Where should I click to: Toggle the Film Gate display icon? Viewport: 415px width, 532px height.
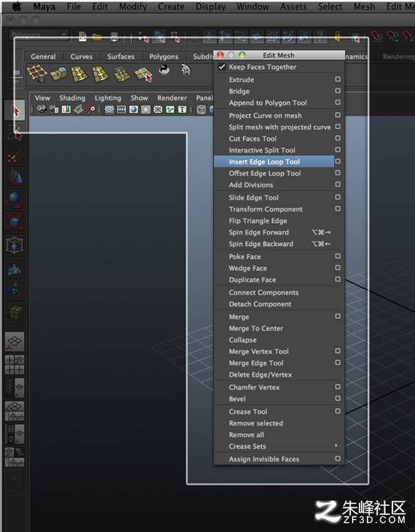coord(122,110)
